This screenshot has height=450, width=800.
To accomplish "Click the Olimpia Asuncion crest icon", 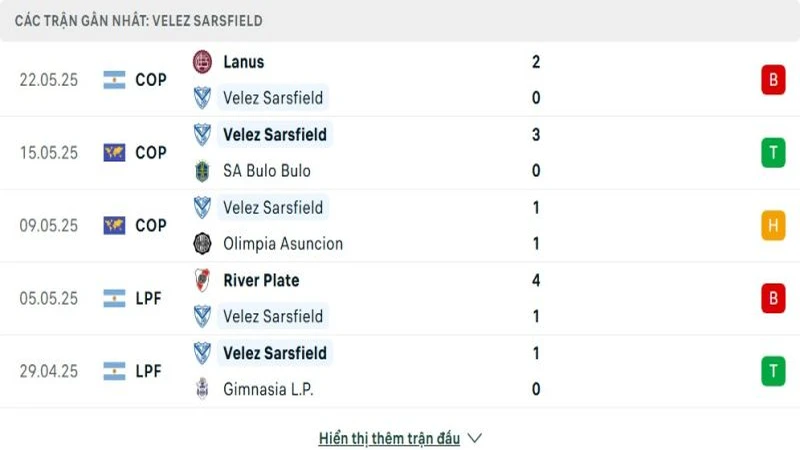I will pos(202,244).
